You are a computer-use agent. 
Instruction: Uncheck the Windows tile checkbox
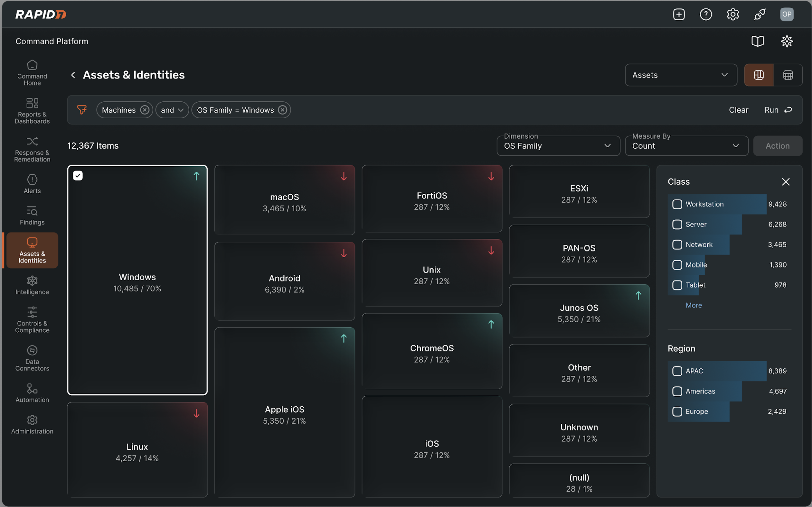click(78, 176)
